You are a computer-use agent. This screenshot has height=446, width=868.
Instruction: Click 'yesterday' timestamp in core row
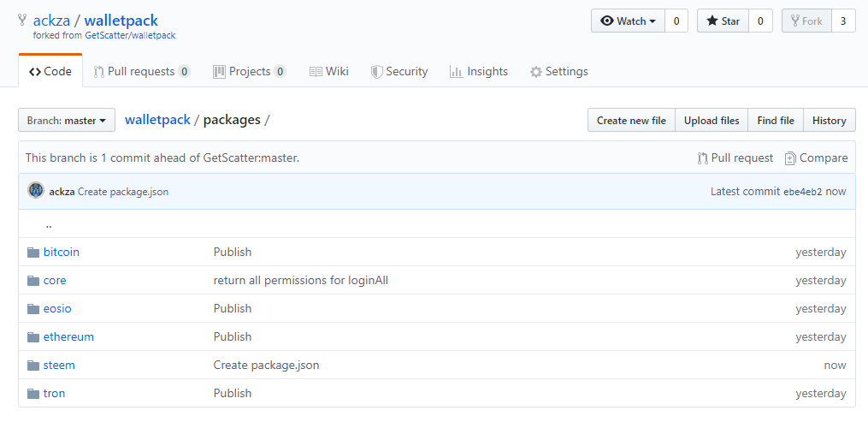(x=821, y=280)
